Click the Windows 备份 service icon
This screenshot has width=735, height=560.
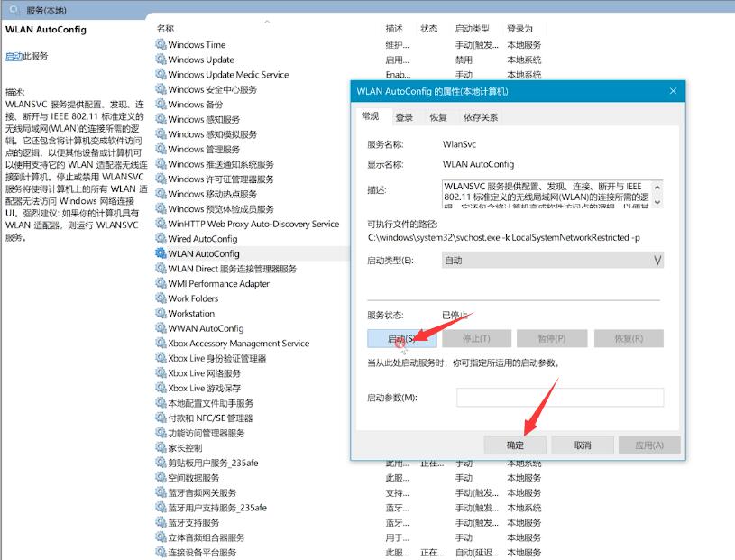[x=161, y=104]
